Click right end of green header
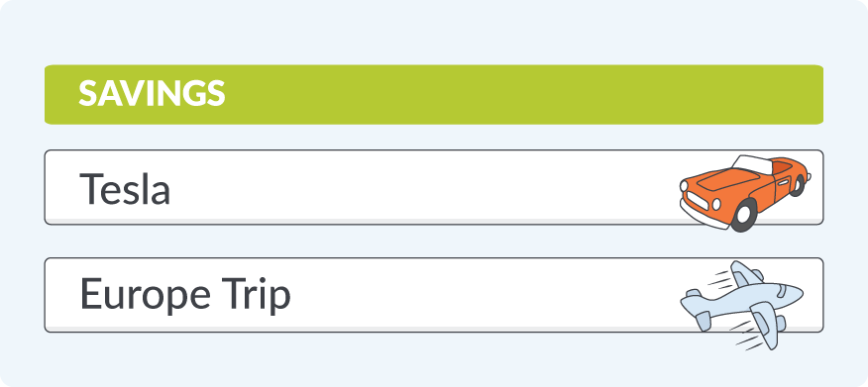Viewport: 868px width, 387px height. pos(803,95)
